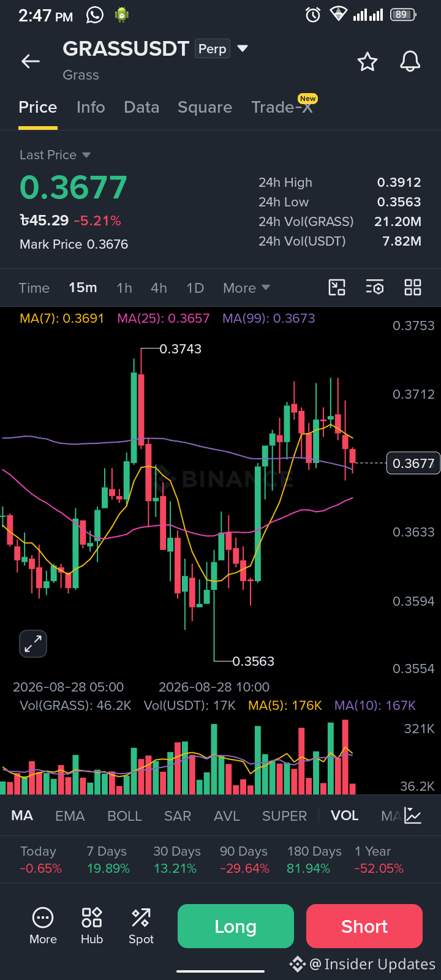Add GRASSUSDT to favorites star
The height and width of the screenshot is (980, 441).
[367, 61]
